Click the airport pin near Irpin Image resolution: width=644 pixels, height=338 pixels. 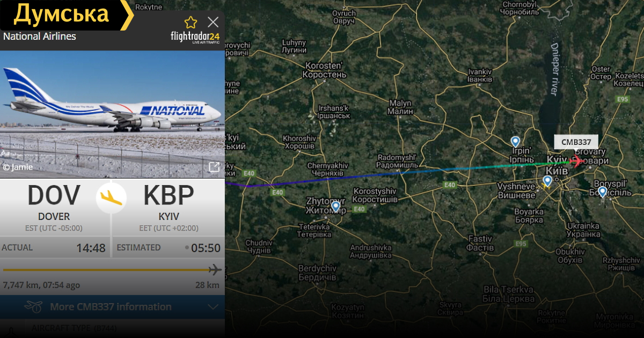515,142
